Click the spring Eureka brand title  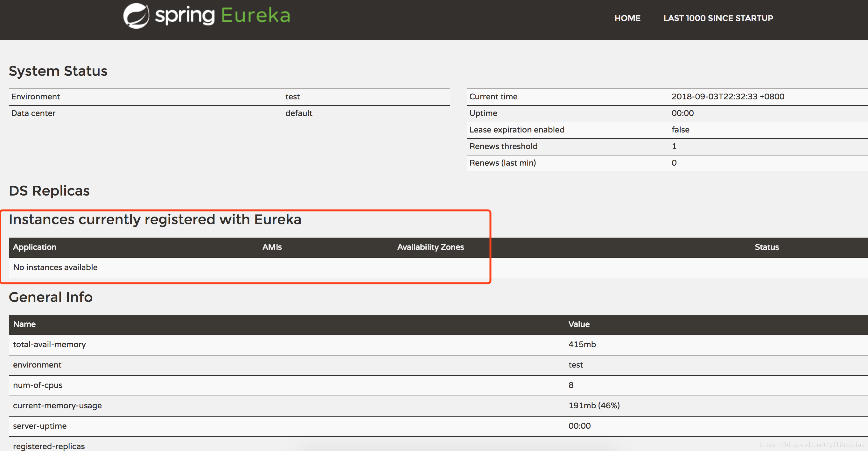(222, 16)
